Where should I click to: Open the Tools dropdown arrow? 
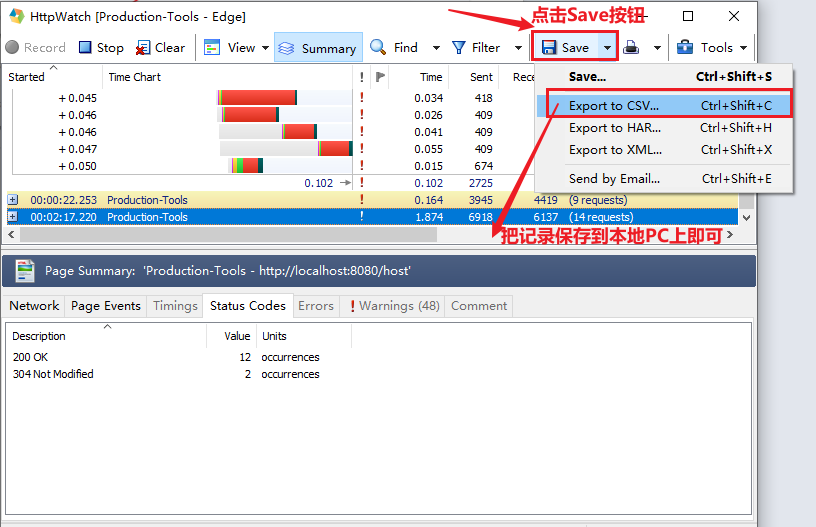pyautogui.click(x=743, y=48)
